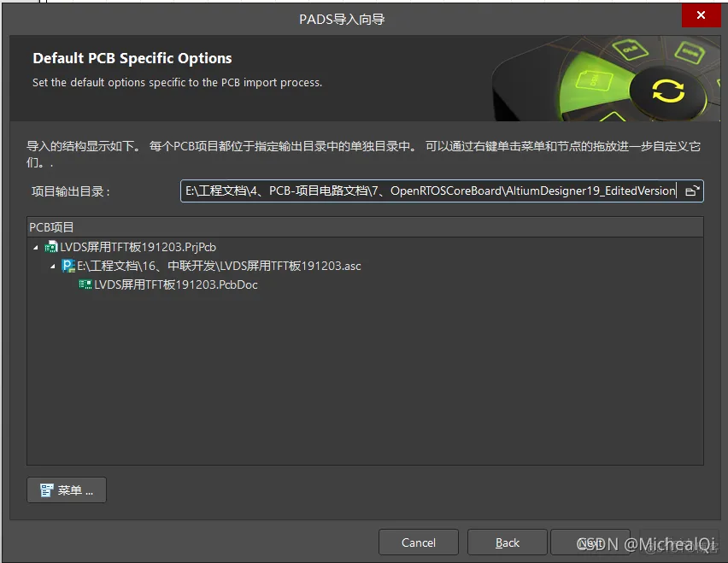Image resolution: width=728 pixels, height=563 pixels.
Task: Click the PcbDoc document icon in tree
Action: [85, 284]
